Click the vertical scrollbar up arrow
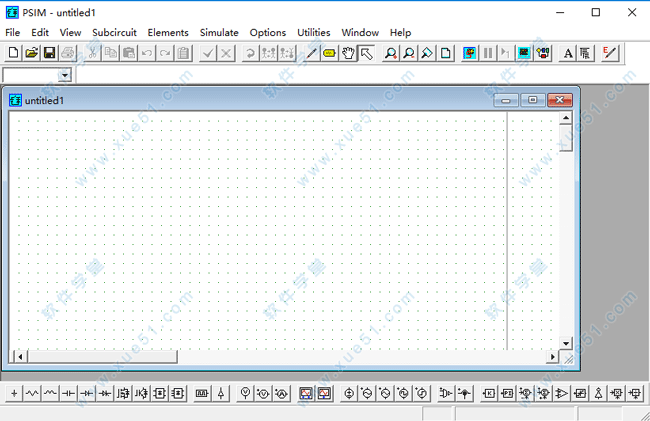This screenshot has height=421, width=650. coord(566,118)
